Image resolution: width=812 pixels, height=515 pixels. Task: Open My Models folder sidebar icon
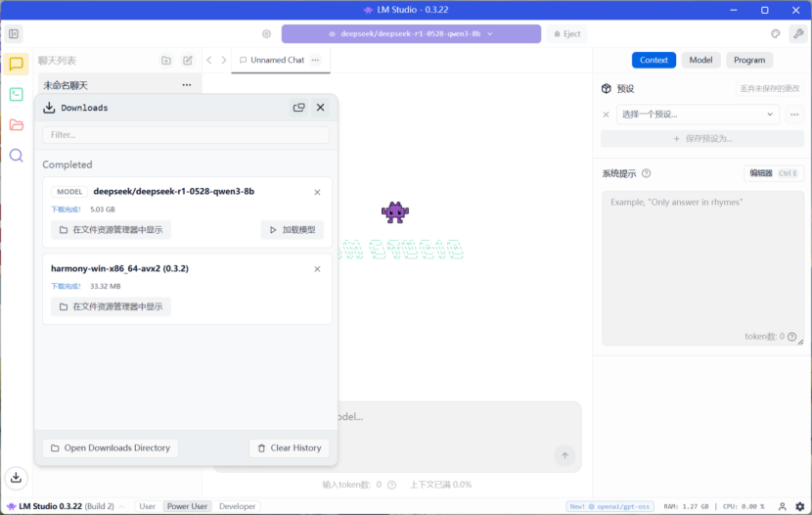pyautogui.click(x=16, y=124)
